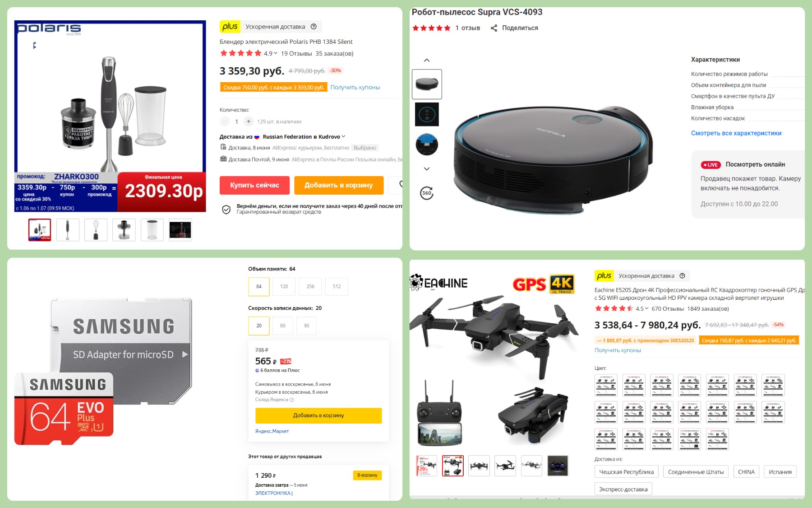The width and height of the screenshot is (812, 508).
Task: Select 128 memory size option
Action: pos(284,287)
